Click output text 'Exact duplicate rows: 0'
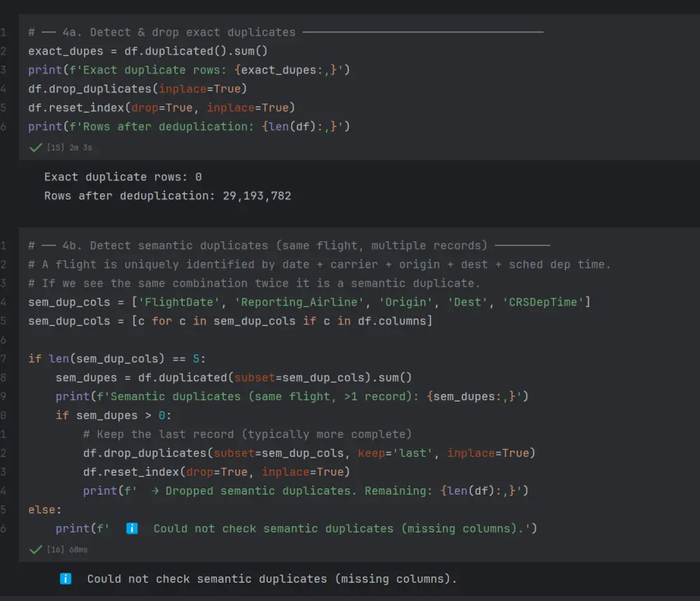Image resolution: width=700 pixels, height=601 pixels. 122,177
